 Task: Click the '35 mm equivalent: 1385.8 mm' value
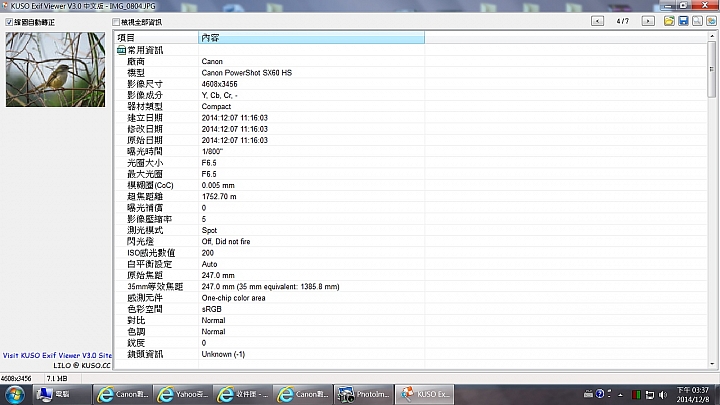[x=288, y=287]
